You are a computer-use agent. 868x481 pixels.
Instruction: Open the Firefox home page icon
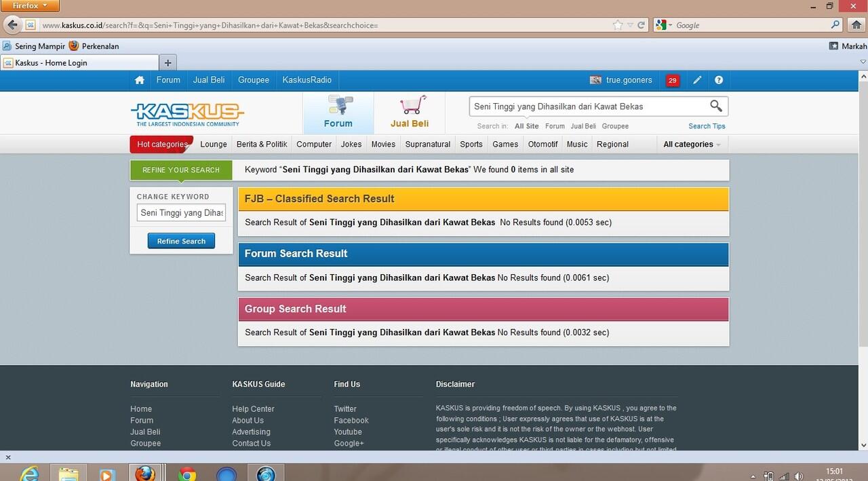pos(856,25)
